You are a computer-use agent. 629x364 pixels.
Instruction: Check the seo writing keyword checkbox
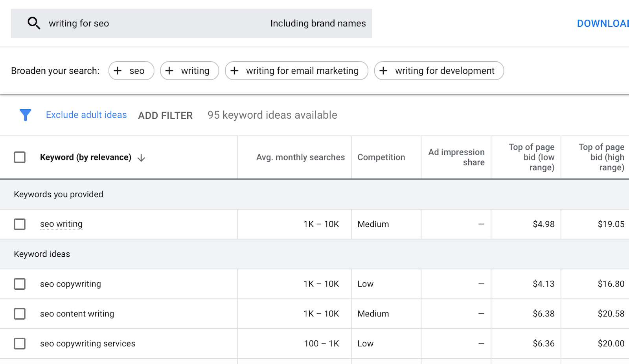pos(20,224)
